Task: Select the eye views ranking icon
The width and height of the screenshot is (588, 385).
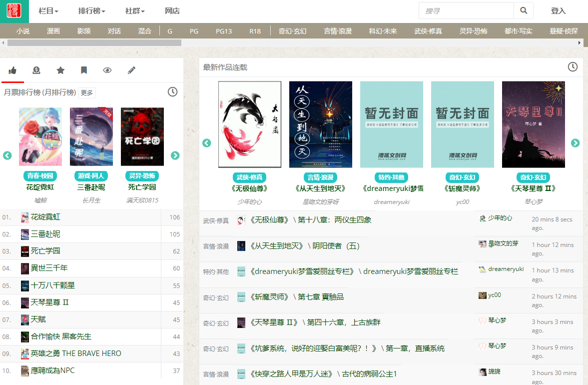Action: (x=107, y=70)
